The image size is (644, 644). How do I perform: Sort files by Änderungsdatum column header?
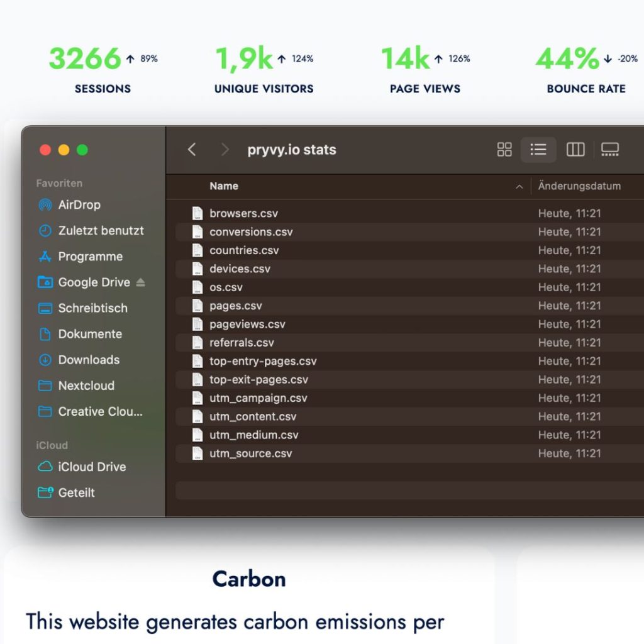579,186
